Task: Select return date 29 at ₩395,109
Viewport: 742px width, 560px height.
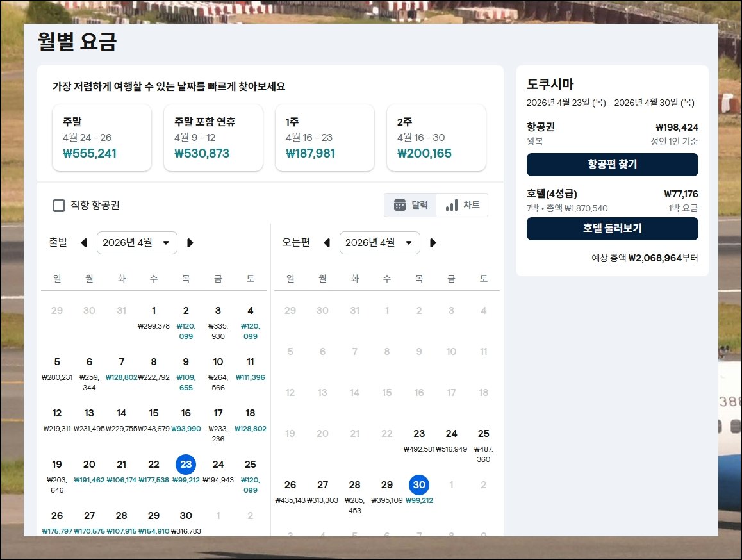Action: point(387,492)
